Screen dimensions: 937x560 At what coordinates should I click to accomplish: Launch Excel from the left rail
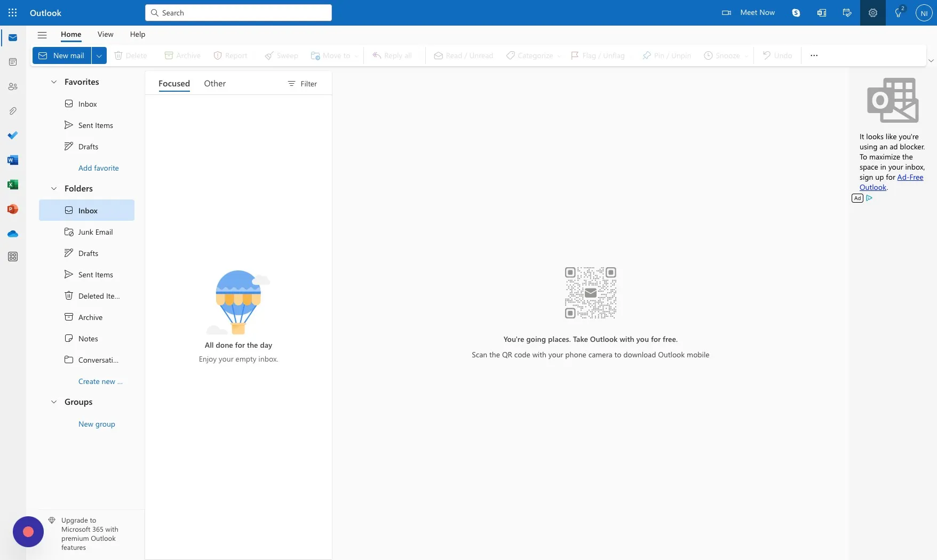13,185
